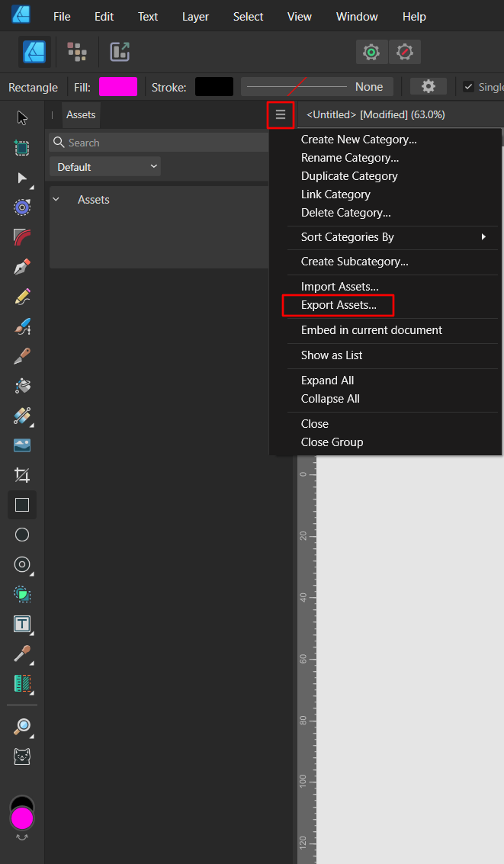Select the Pen tool
The image size is (504, 864).
pyautogui.click(x=21, y=267)
